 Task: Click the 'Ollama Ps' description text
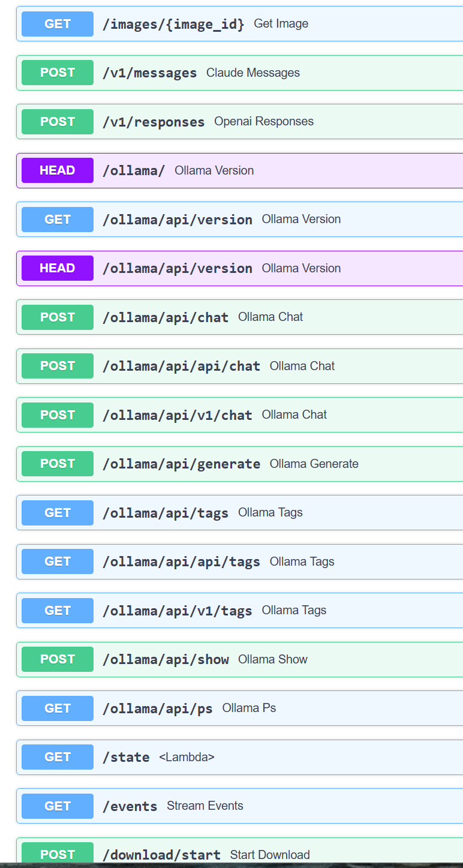coord(249,708)
